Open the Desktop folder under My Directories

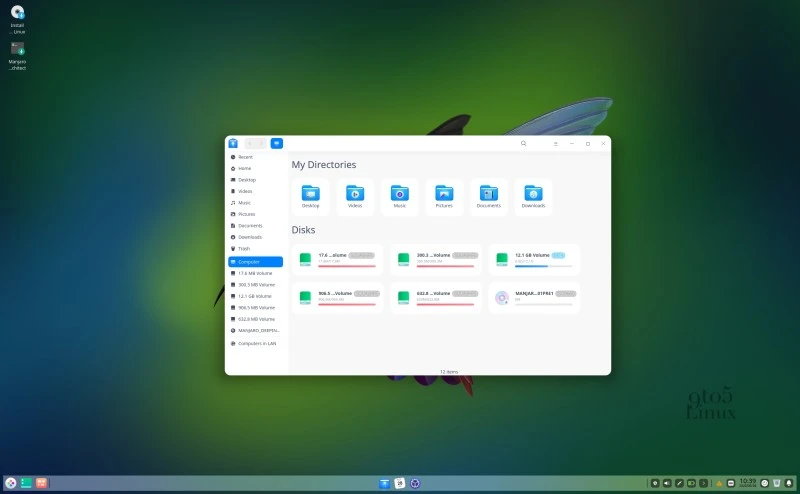[310, 197]
